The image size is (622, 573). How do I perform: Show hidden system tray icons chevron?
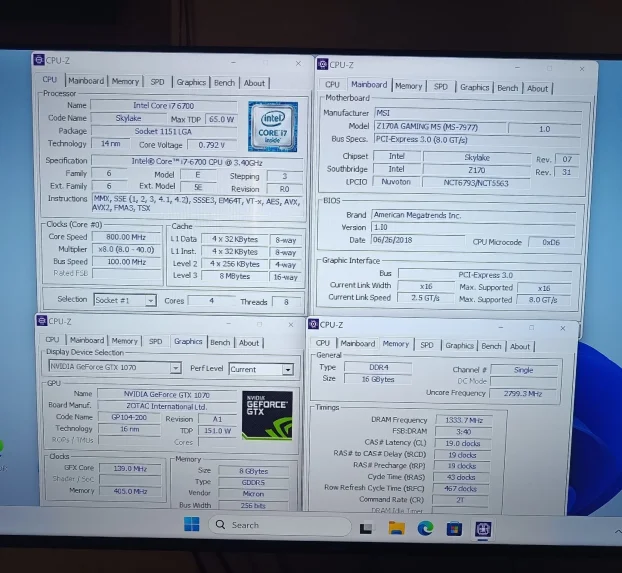(617, 531)
